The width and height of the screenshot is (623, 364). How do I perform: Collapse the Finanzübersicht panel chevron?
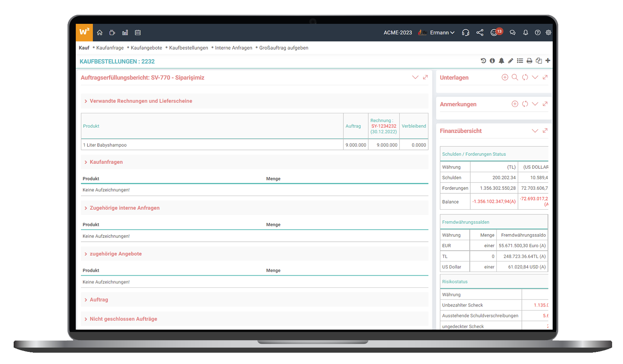[x=535, y=131]
